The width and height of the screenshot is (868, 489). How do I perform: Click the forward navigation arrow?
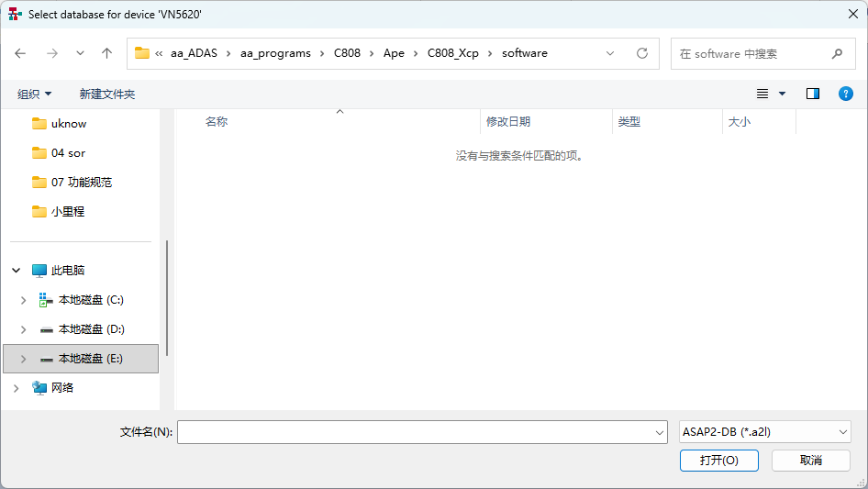click(51, 53)
